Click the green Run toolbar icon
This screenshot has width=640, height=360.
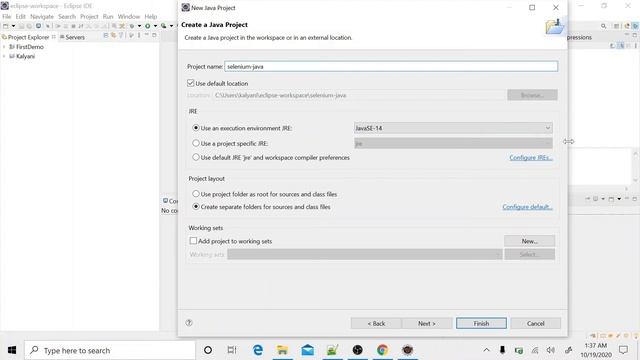point(147,26)
